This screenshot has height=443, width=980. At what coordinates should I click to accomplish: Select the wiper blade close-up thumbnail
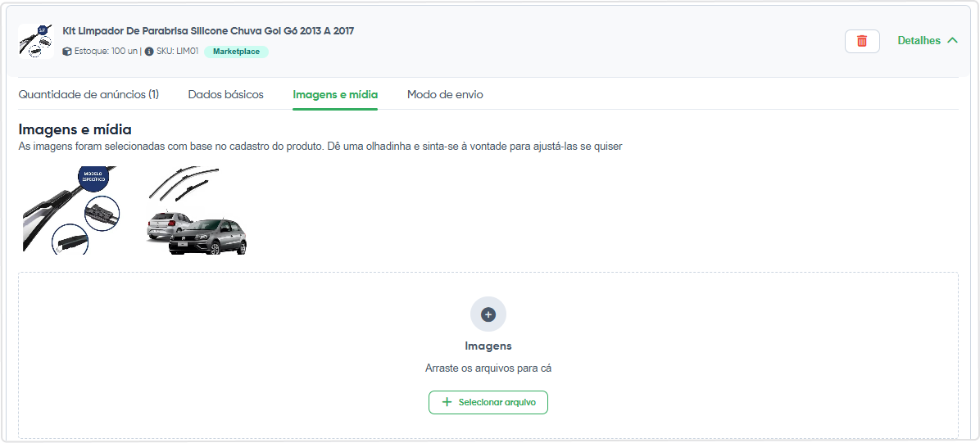click(71, 210)
